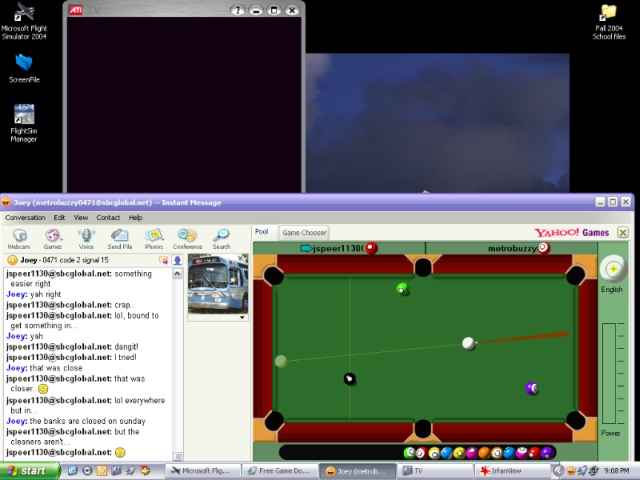Click the Search magnifier icon
Screen dimensions: 640x480
tap(221, 237)
